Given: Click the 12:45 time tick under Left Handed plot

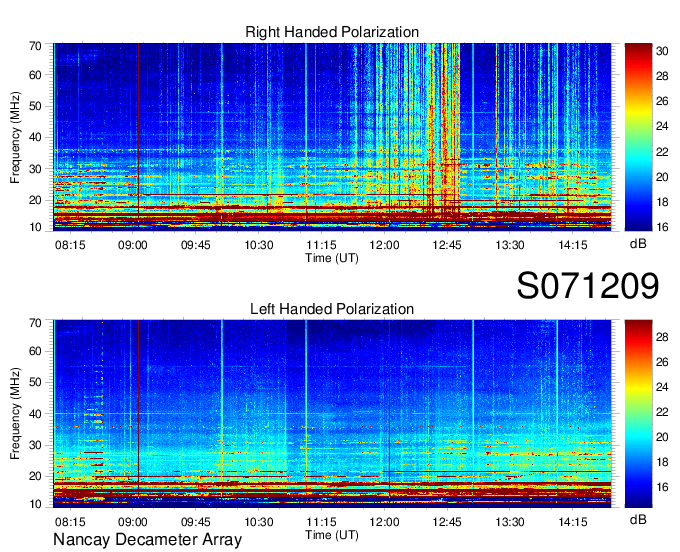Looking at the screenshot, I should tap(447, 521).
